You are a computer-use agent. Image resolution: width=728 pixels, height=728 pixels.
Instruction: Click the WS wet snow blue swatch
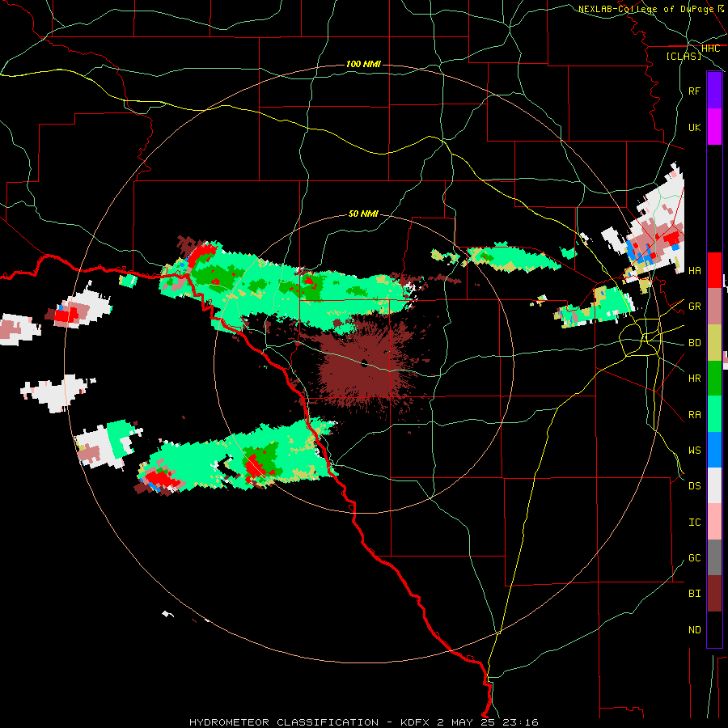(x=714, y=450)
